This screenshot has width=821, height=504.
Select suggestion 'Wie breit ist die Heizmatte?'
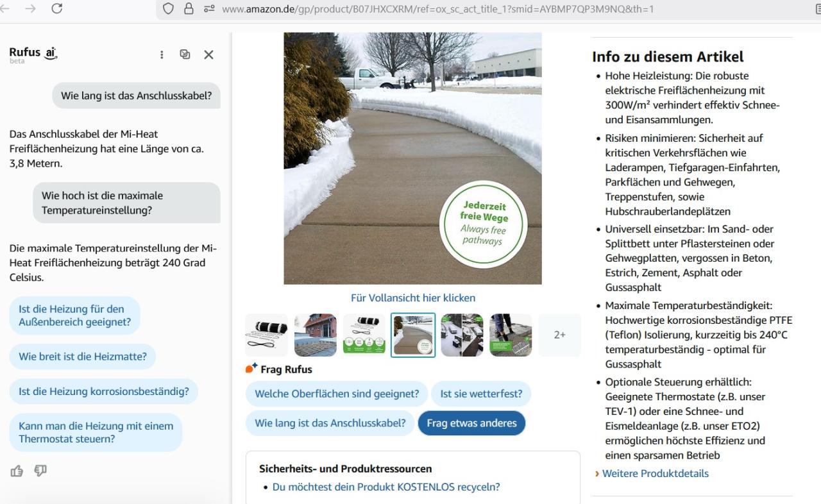pos(82,357)
